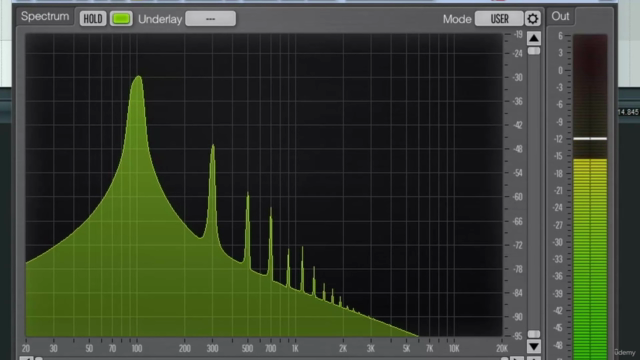Click the 100 Hz fundamental peak

(138, 77)
